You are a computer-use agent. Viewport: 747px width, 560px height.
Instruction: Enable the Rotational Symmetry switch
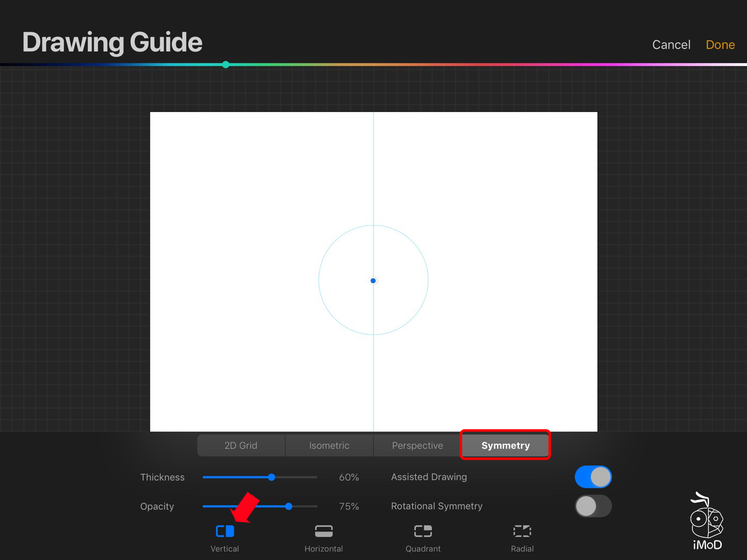(593, 506)
